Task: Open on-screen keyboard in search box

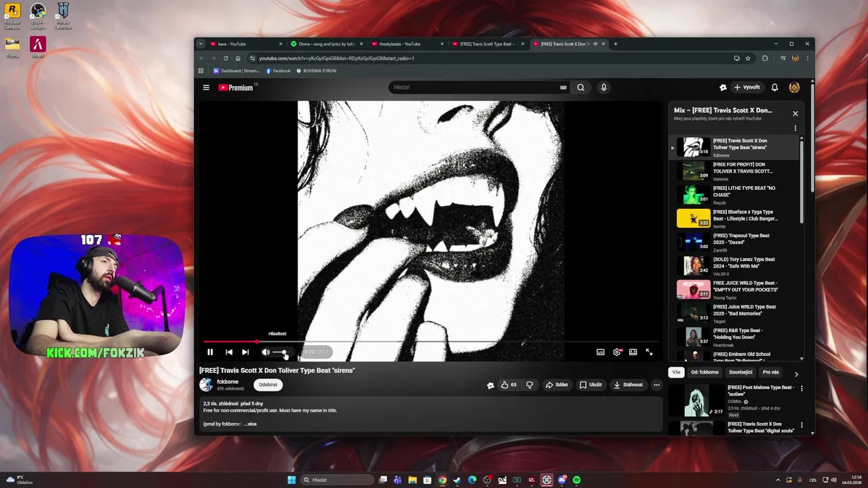Action: (563, 87)
